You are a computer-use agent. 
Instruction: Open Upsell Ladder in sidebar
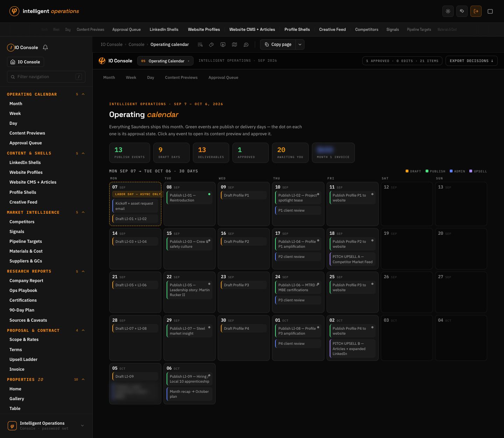[23, 360]
